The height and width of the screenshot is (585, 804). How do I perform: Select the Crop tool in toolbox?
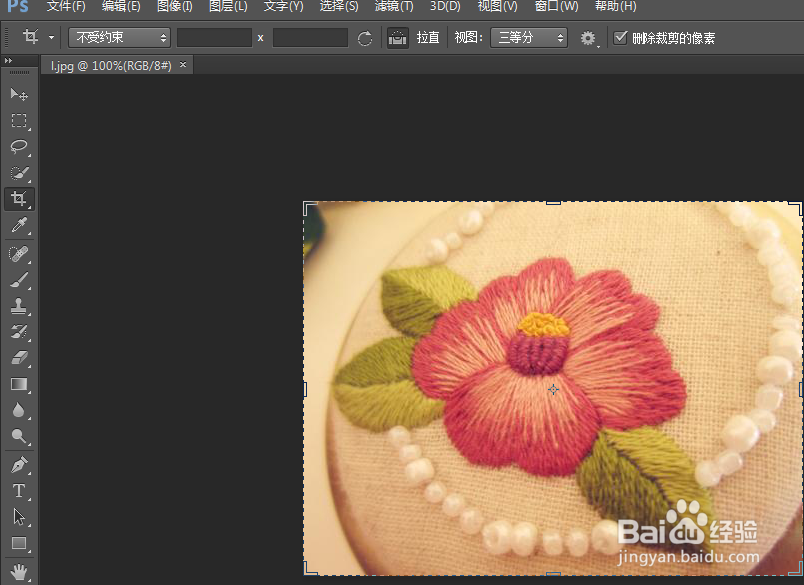[x=19, y=199]
